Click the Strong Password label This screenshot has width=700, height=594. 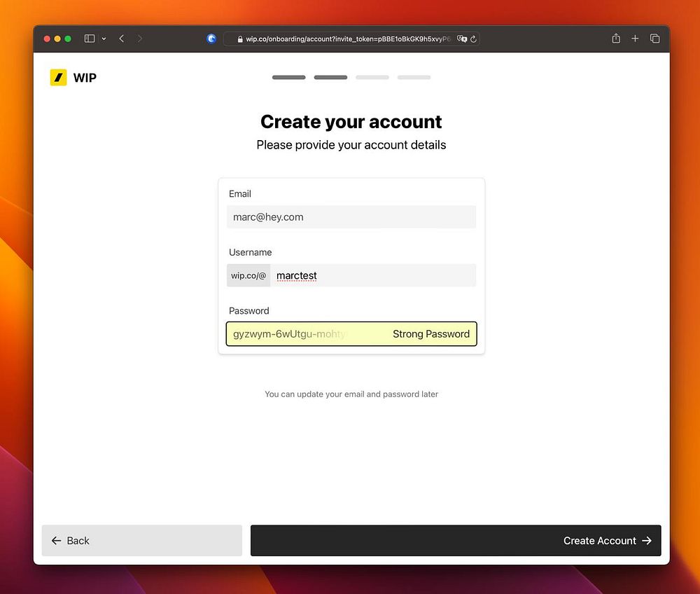pos(430,334)
